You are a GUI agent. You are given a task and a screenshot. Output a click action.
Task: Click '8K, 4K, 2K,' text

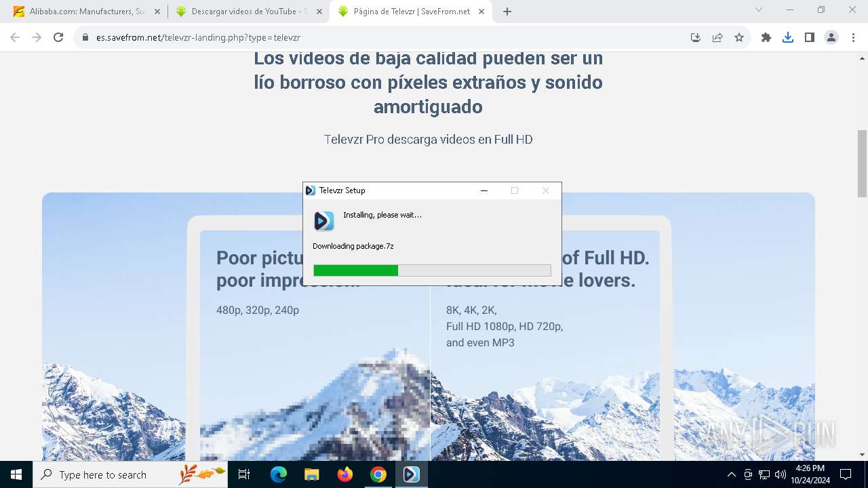click(x=471, y=310)
